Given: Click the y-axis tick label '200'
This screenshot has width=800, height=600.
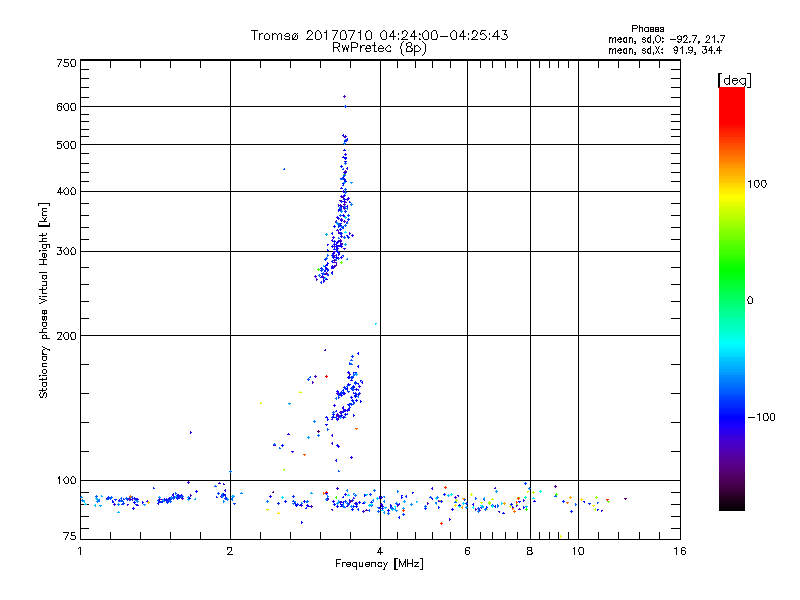Looking at the screenshot, I should 66,336.
